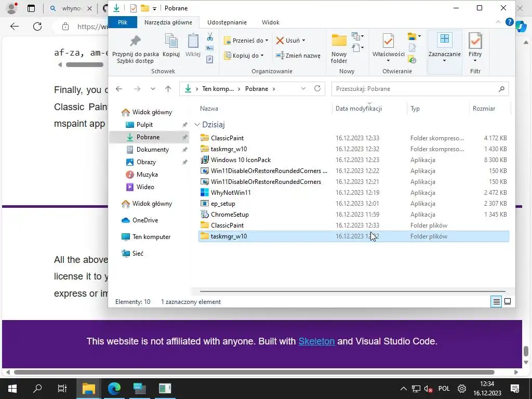Open the Skeleton link in browser page
Viewport: 532px width, 399px height.
[x=316, y=341]
